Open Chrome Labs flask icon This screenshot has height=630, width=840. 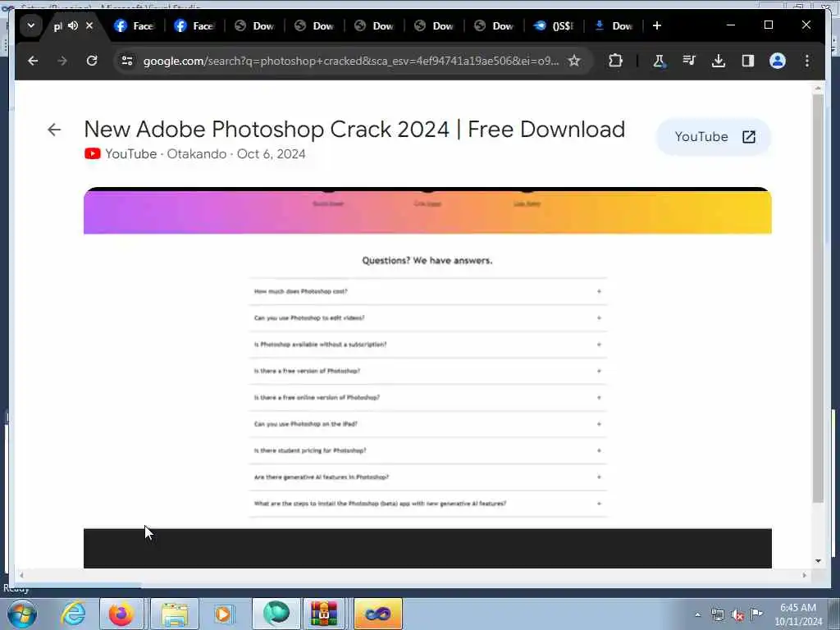tap(659, 61)
